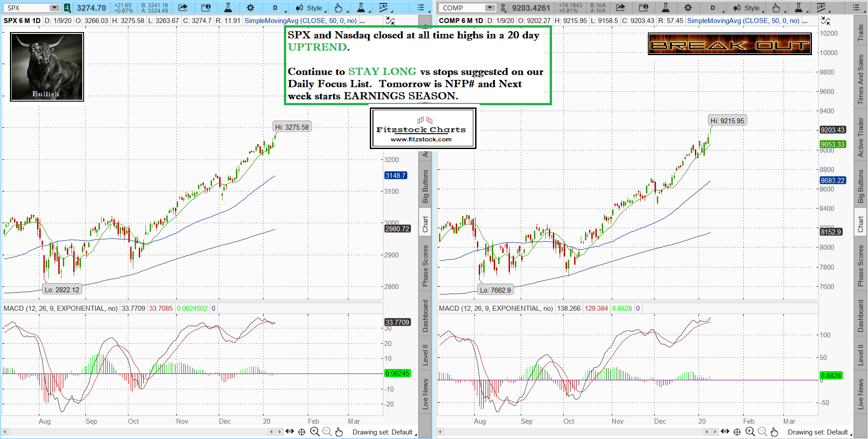This screenshot has height=439, width=868.
Task: Click the share icon in SPX toolbar
Action: 183,8
